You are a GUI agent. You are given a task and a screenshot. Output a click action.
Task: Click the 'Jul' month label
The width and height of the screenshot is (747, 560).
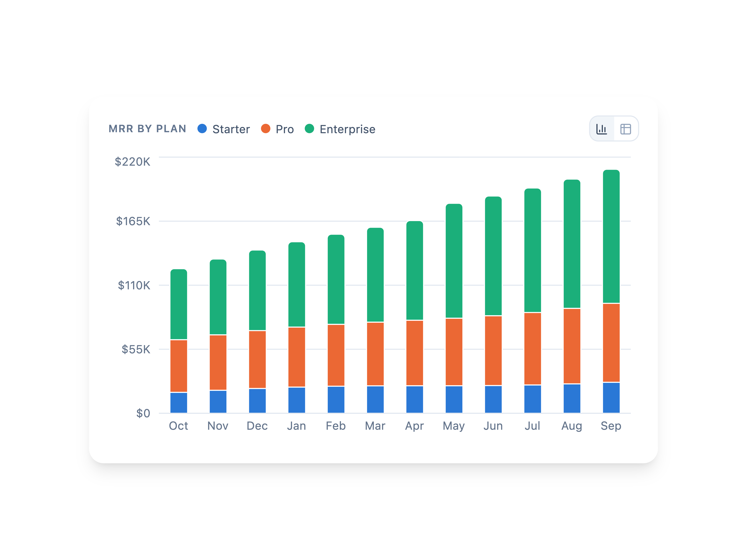pos(532,426)
